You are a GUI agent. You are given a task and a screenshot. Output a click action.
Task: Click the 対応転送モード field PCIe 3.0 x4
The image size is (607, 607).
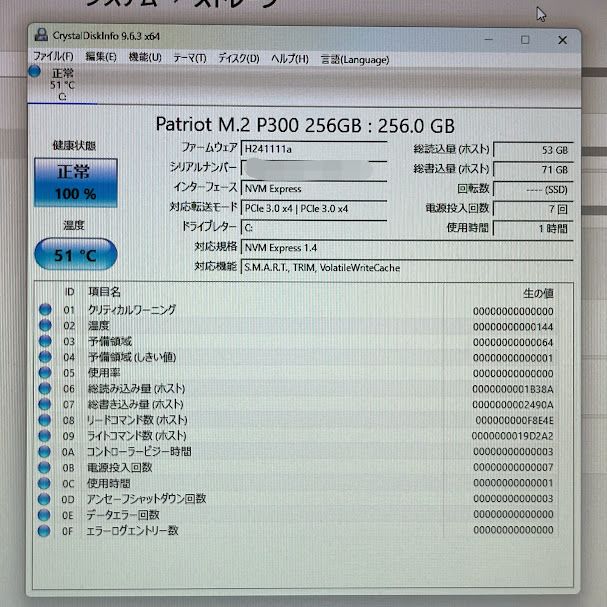[x=314, y=208]
